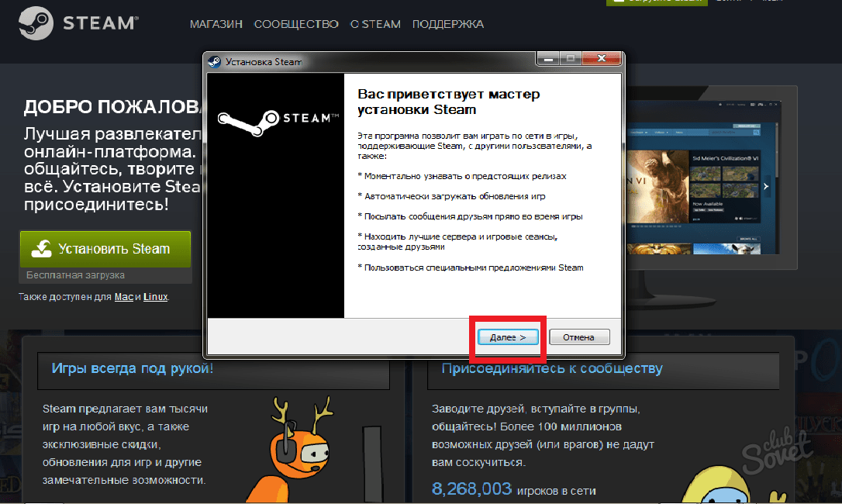Open the ПОДДЕРЖКА page

pos(448,24)
